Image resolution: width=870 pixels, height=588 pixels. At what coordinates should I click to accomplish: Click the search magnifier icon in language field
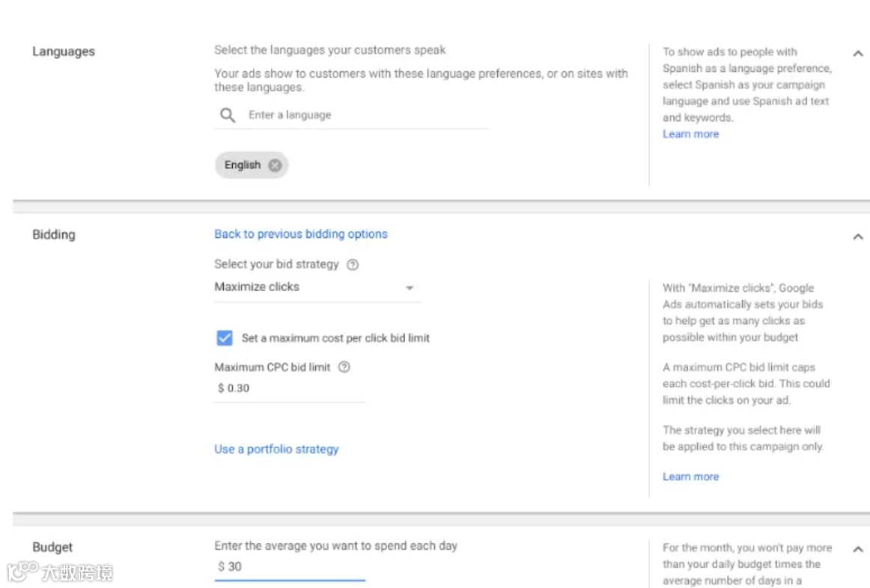coord(228,115)
